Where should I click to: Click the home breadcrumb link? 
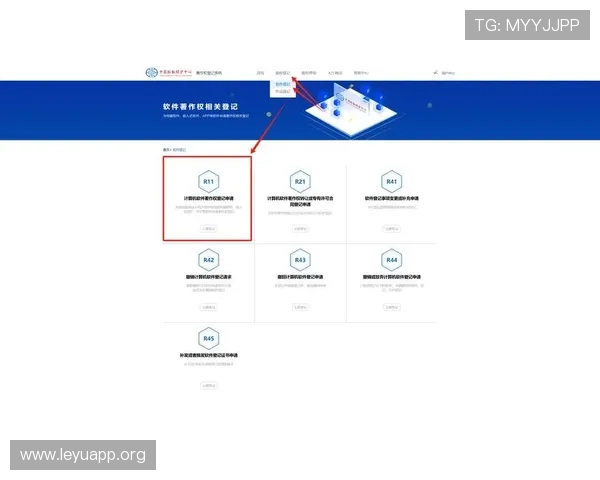click(x=165, y=150)
